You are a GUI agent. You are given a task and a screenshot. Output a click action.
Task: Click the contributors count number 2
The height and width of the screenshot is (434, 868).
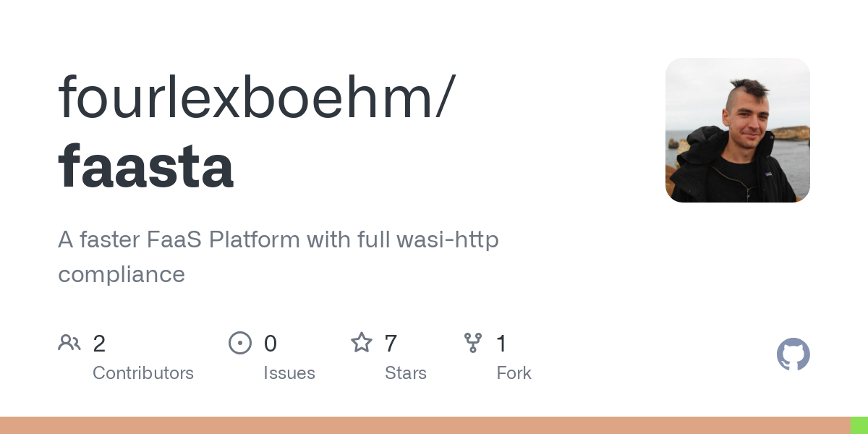(x=99, y=344)
